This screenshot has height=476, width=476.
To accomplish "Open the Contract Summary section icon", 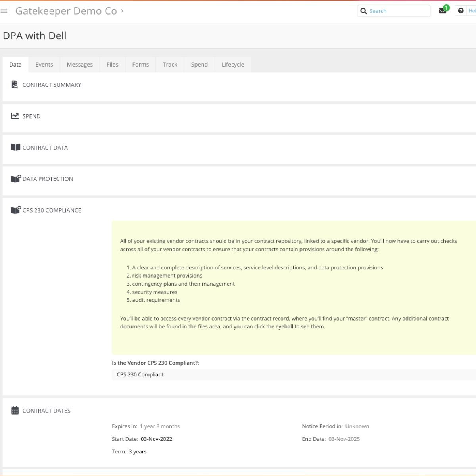I will pyautogui.click(x=15, y=84).
